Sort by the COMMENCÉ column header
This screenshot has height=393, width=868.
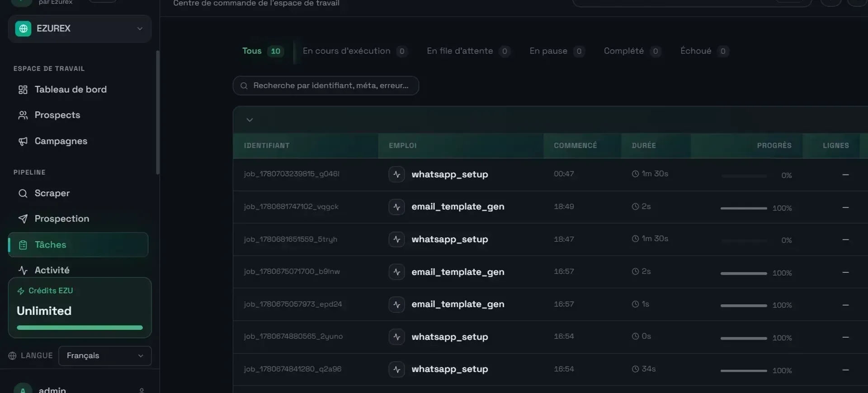[x=575, y=145]
